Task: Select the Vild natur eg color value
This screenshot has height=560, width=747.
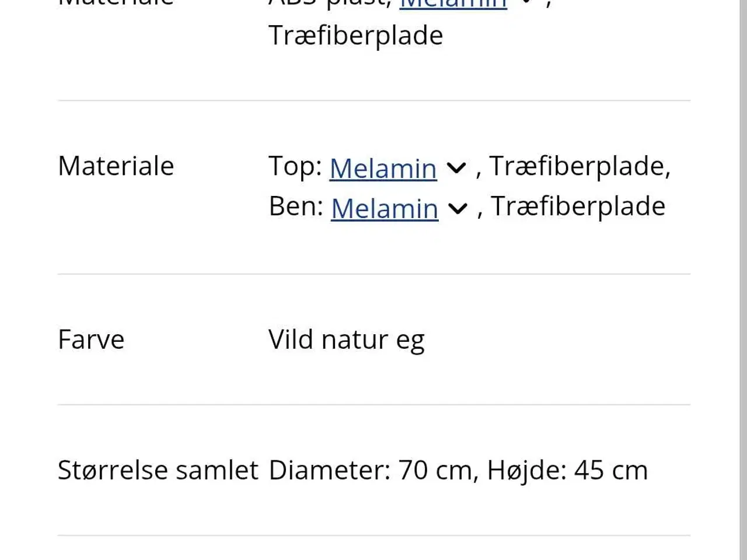Action: (x=346, y=339)
